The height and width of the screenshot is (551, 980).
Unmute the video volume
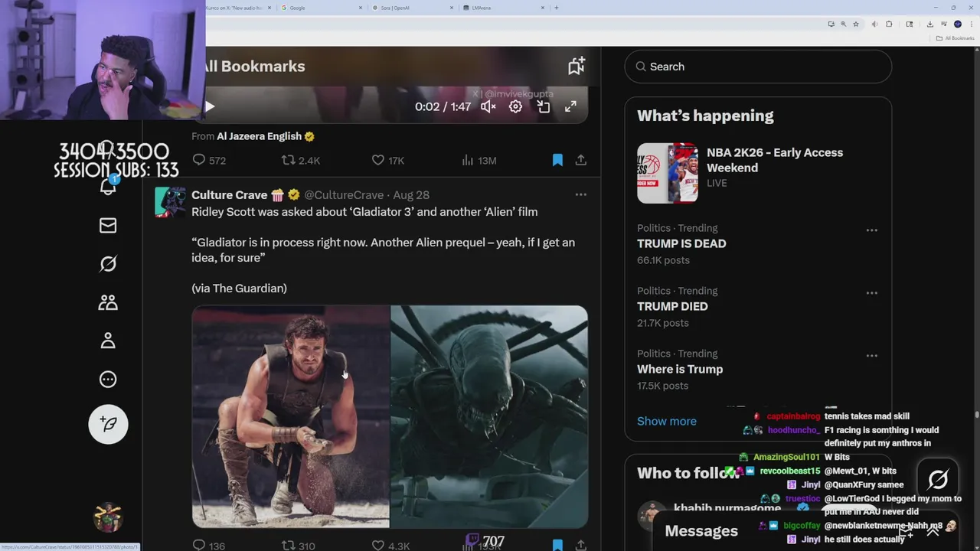point(488,106)
